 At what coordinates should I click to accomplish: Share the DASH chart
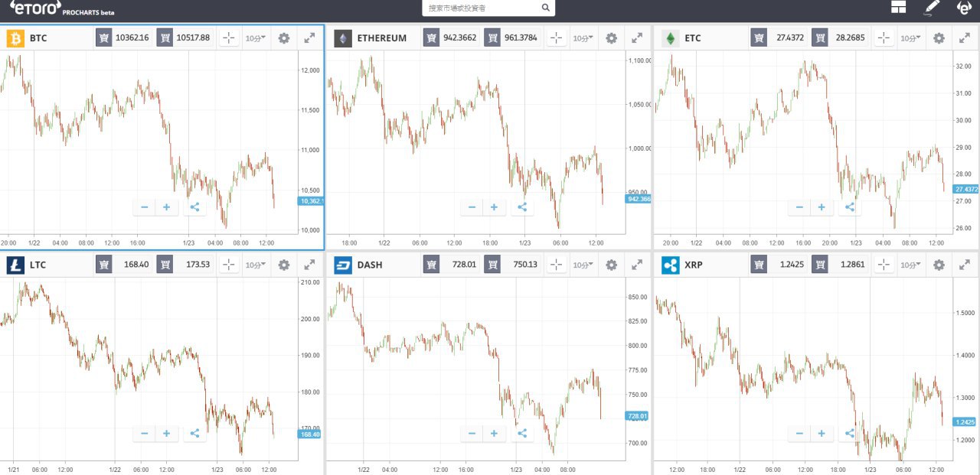click(522, 434)
